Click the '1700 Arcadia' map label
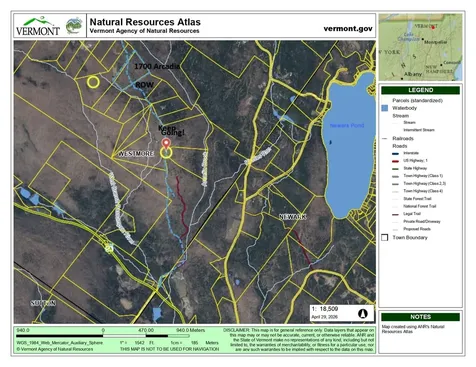 157,66
